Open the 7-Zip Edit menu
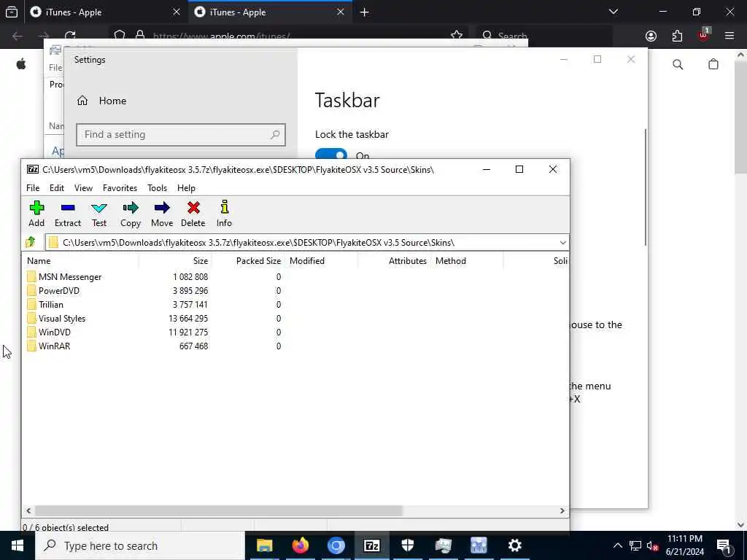Screen dimensions: 747x560 tap(57, 188)
